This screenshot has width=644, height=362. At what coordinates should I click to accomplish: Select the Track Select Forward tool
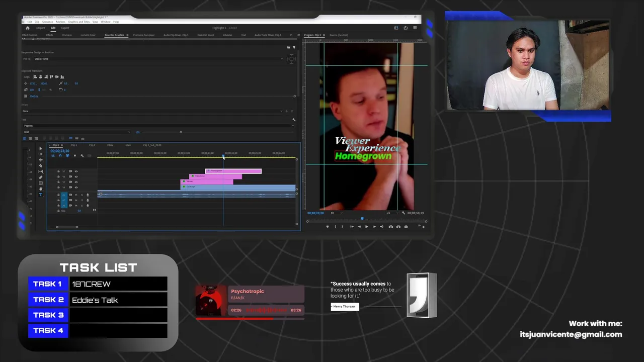point(41,154)
